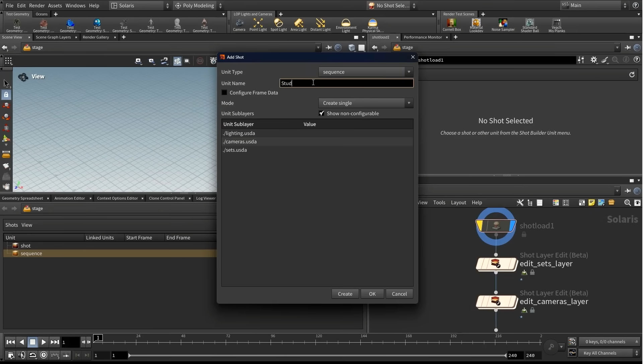Click the edit_cameras_layer node icon
This screenshot has width=643, height=364.
point(496,302)
